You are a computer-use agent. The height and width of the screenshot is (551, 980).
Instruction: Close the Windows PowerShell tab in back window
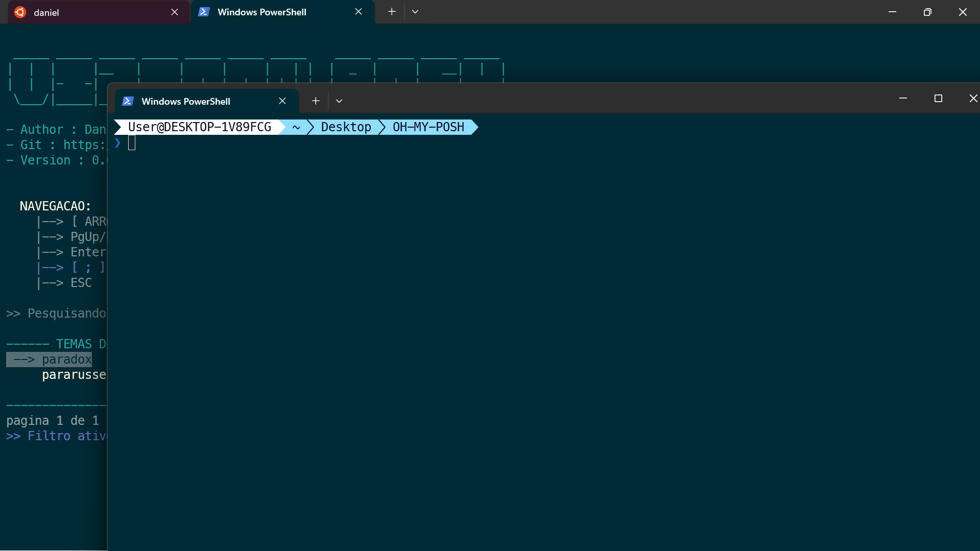358,12
